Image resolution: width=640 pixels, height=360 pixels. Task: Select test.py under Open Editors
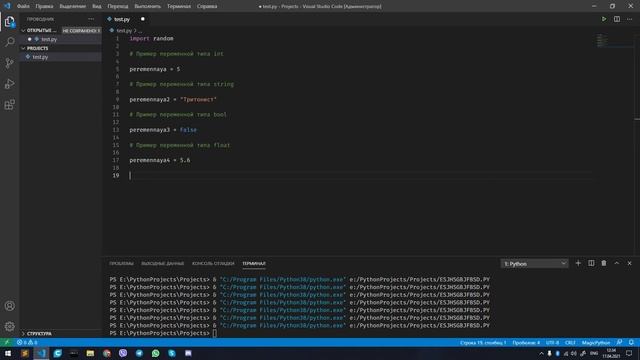point(49,39)
